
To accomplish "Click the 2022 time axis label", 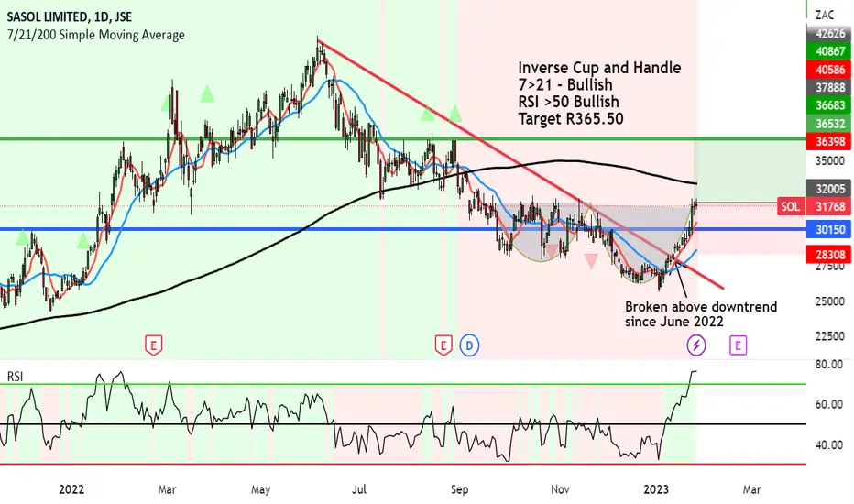I will point(71,489).
